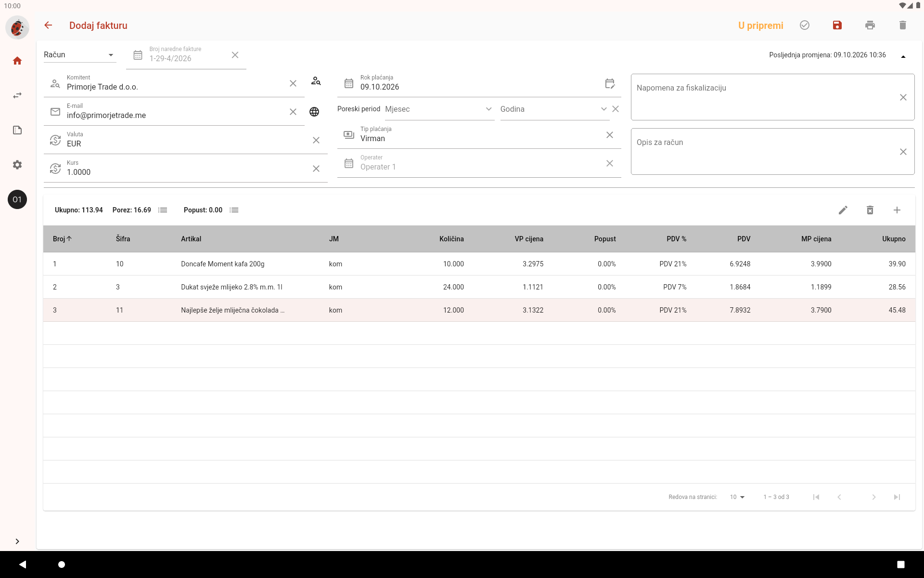Clear the Komitent field

293,83
